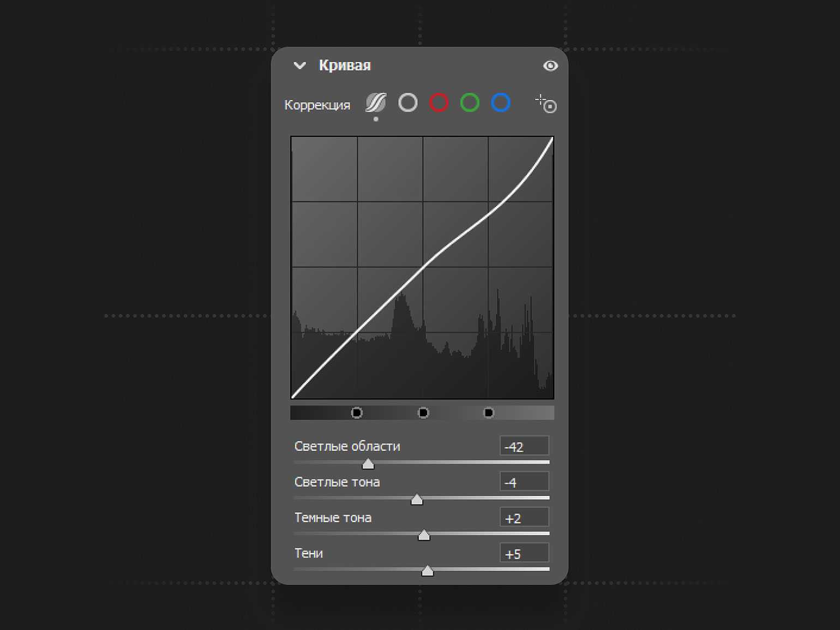Click the Светлые области slider handle
This screenshot has width=840, height=630.
pyautogui.click(x=368, y=464)
